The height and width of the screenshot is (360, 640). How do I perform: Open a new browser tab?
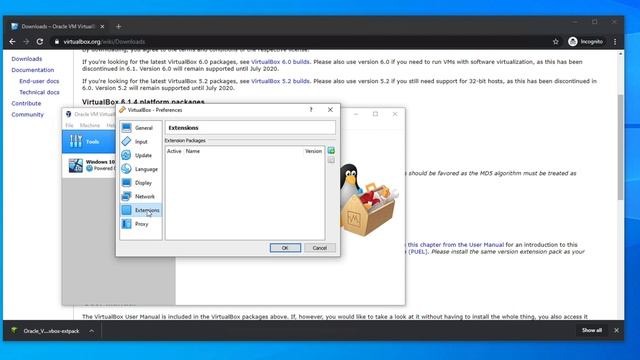[x=118, y=27]
